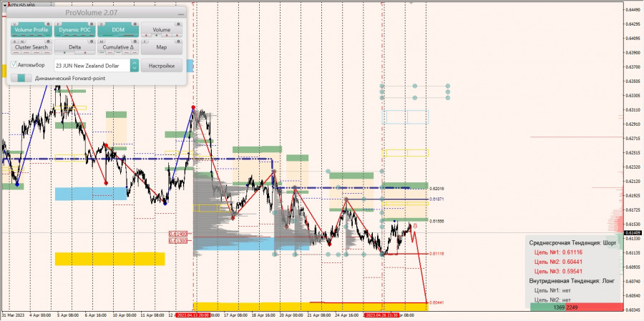Toggle the Delta indicator button
Image resolution: width=644 pixels, height=321 pixels.
[x=74, y=46]
